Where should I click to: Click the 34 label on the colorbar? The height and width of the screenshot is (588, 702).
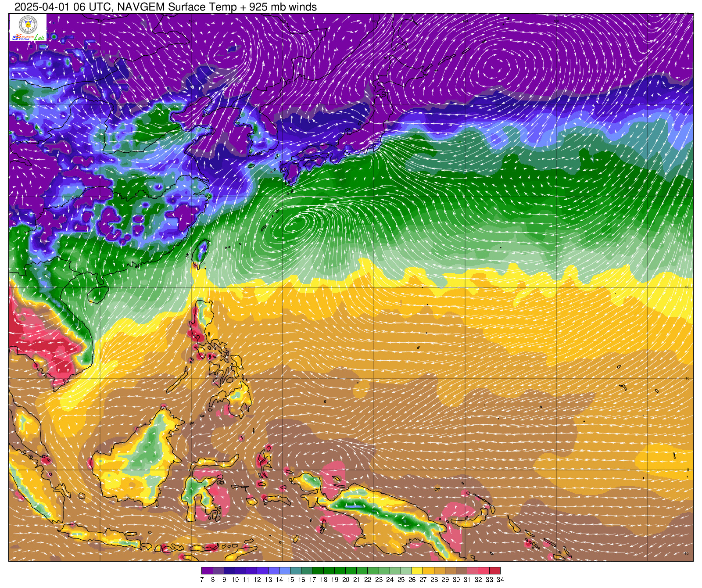tap(501, 580)
